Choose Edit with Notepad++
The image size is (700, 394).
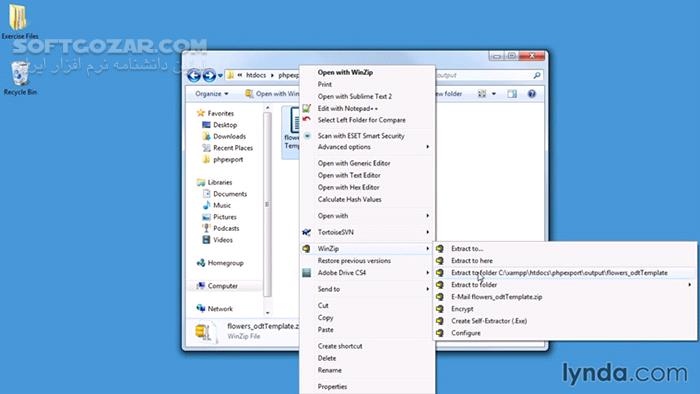tap(348, 108)
